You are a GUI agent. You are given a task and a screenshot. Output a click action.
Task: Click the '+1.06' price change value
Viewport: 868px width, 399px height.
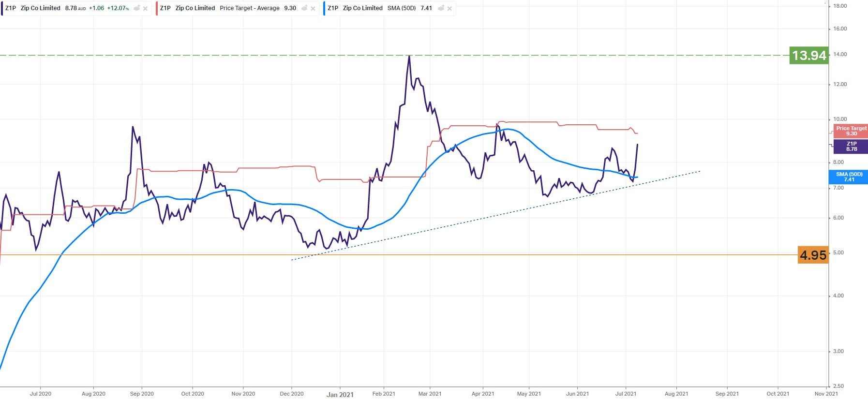(97, 8)
